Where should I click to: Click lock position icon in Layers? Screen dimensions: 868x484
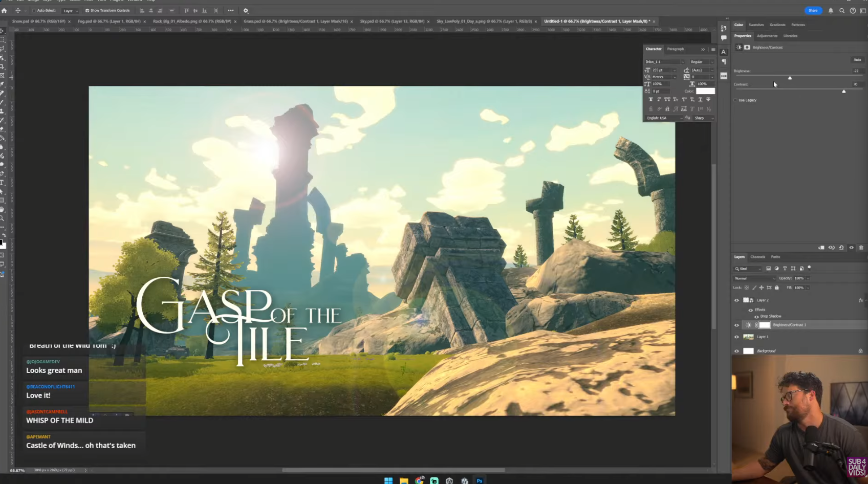(762, 288)
